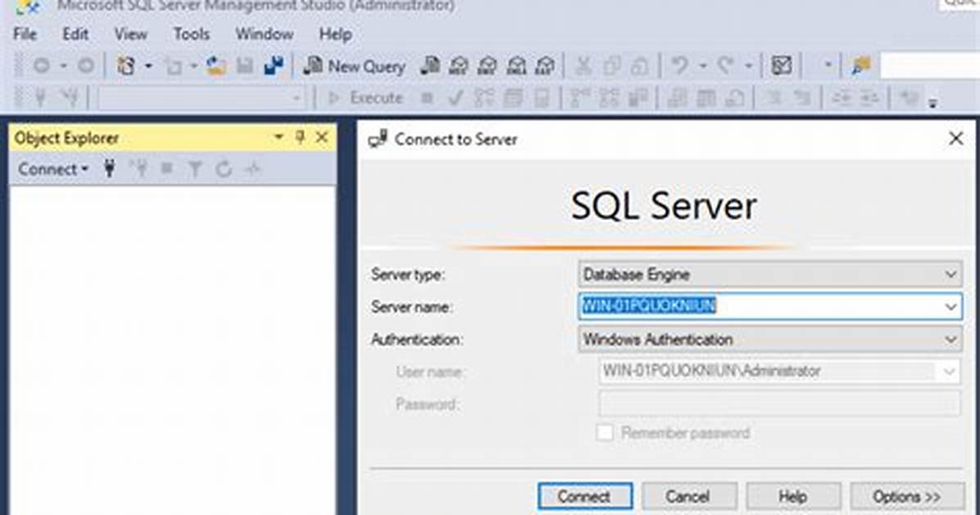Click the Find in Files icon
980x515 pixels.
coord(861,65)
